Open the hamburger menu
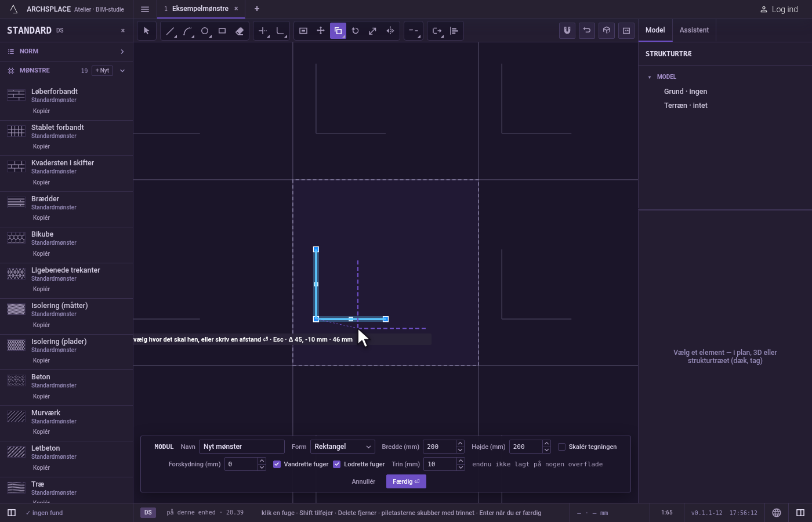 click(145, 9)
